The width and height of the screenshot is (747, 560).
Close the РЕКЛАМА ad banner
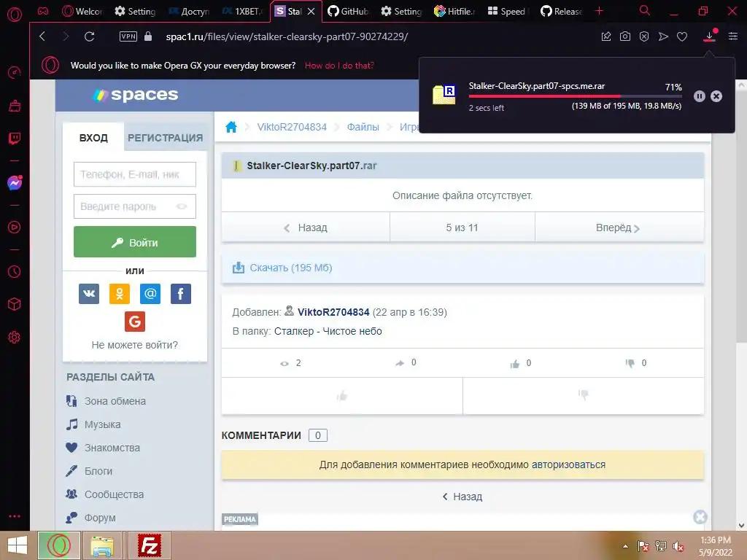(x=700, y=517)
